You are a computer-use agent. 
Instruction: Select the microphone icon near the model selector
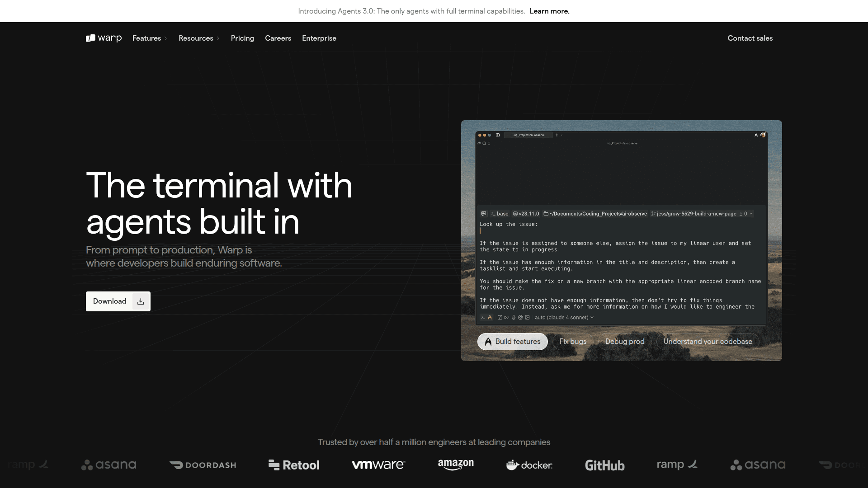click(514, 317)
